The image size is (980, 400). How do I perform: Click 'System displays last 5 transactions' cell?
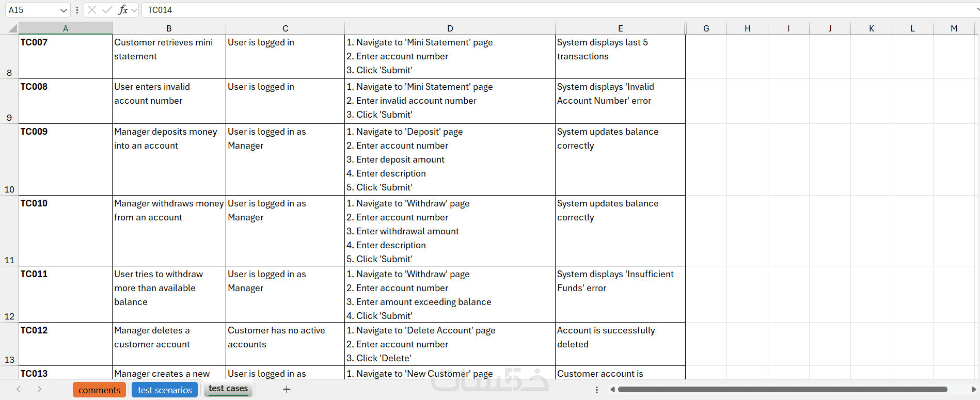[620, 57]
